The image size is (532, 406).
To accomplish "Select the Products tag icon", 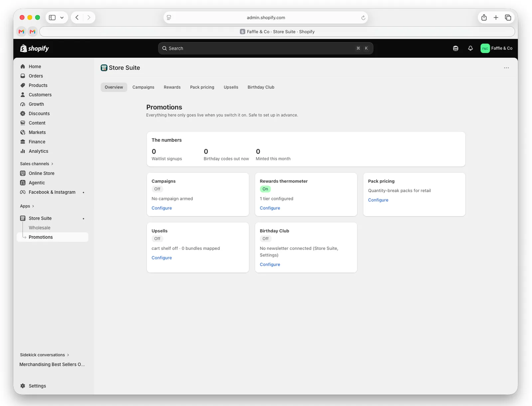I will coord(23,85).
